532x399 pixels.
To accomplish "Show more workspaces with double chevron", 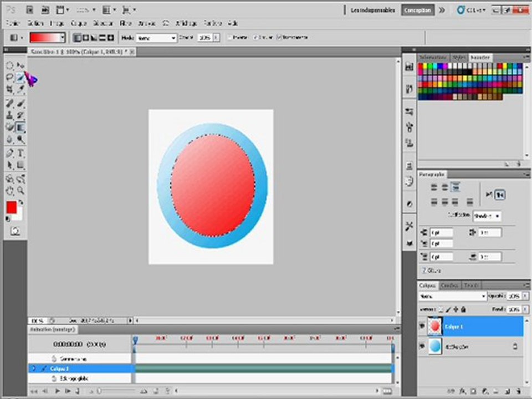I will coord(442,10).
